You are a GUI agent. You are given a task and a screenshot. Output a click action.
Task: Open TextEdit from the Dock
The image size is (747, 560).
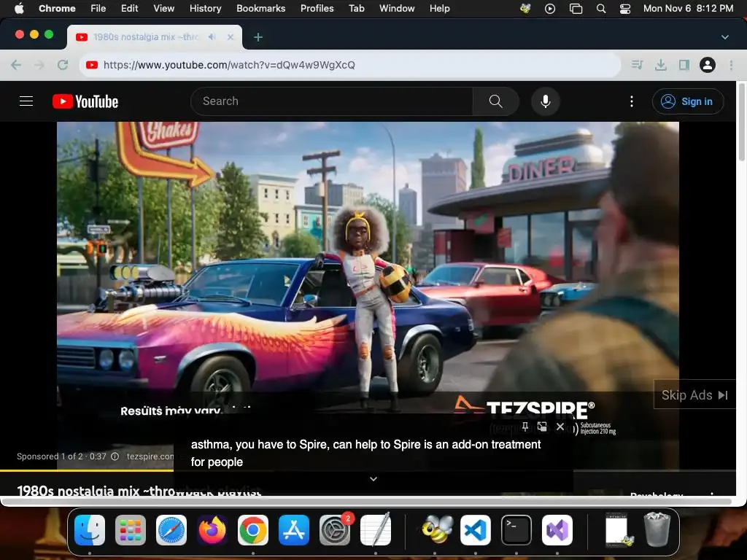click(x=376, y=530)
